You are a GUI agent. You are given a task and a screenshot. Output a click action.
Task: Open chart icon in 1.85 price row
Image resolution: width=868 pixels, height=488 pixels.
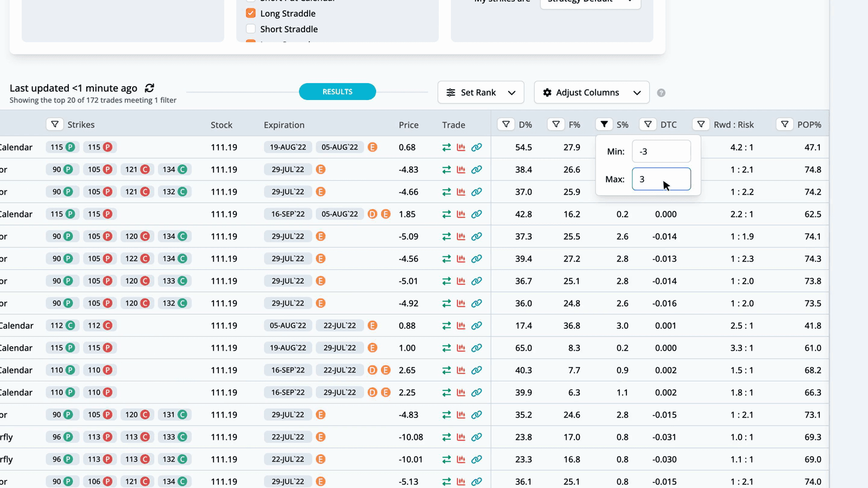(461, 214)
